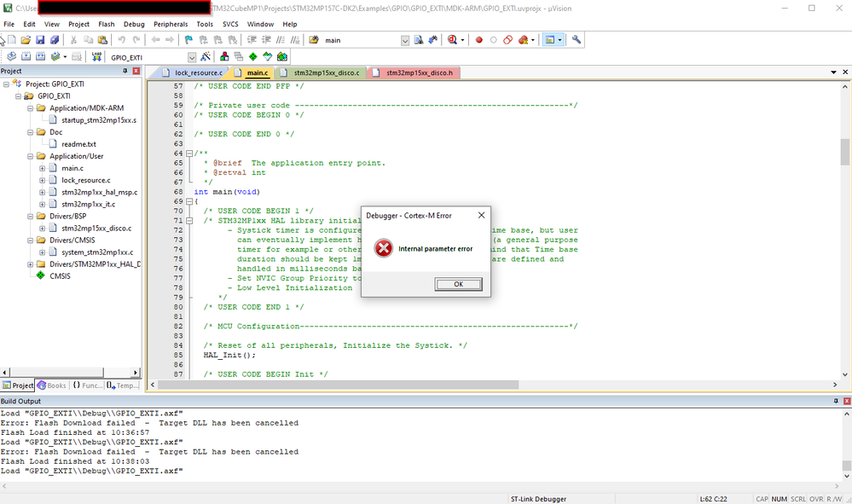Screen dimensions: 852x504
Task: Click the New file icon
Action: 11,40
